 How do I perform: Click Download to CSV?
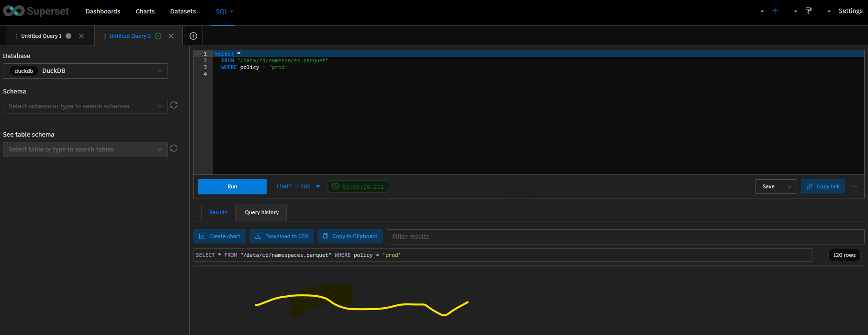282,236
